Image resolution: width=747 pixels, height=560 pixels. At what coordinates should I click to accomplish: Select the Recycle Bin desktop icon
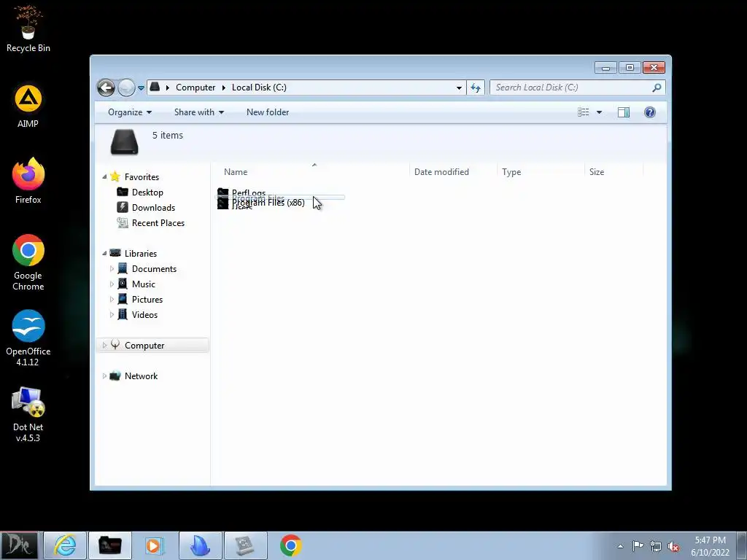tap(28, 29)
